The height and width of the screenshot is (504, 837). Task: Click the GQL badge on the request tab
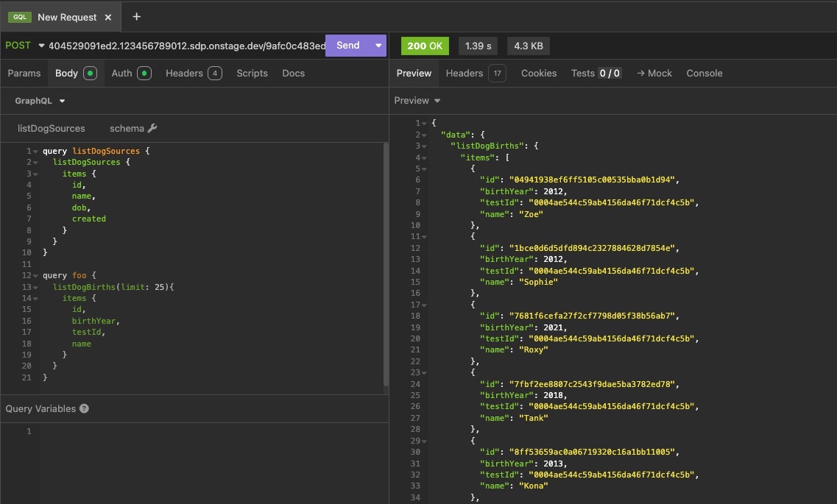click(x=20, y=17)
